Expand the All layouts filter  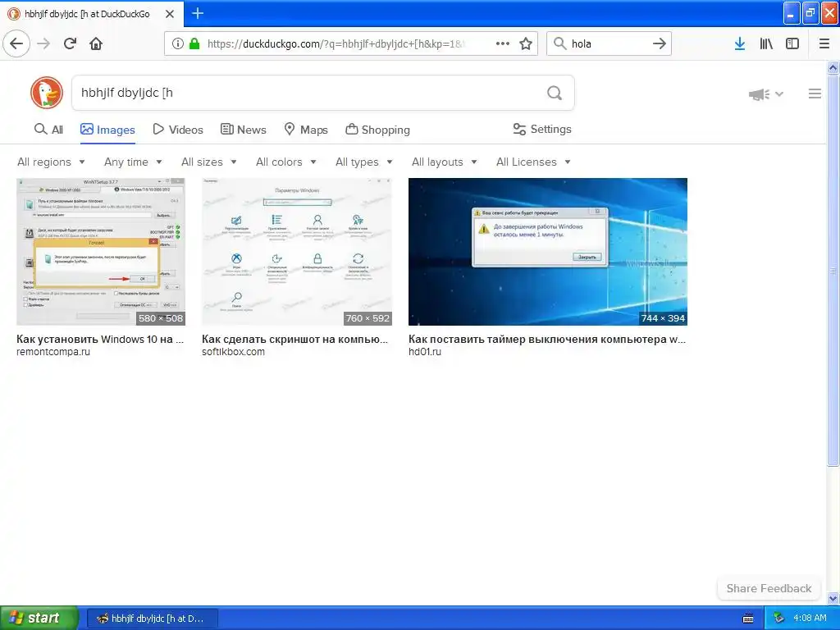click(x=444, y=162)
